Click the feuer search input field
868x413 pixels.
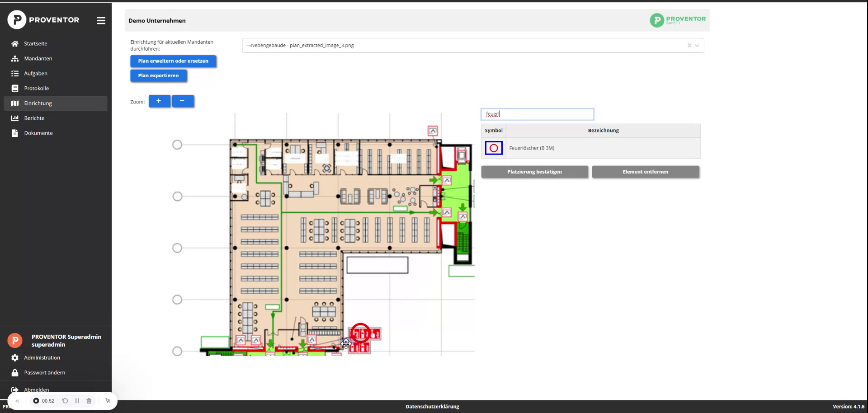click(x=538, y=114)
